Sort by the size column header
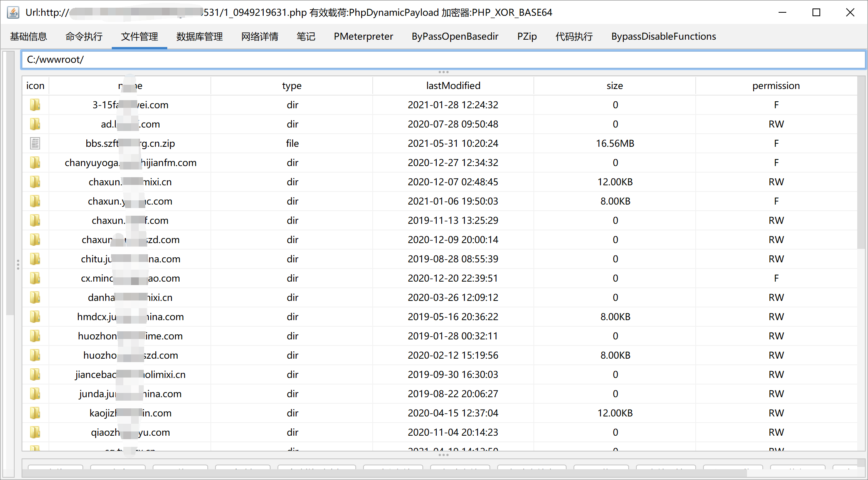 (615, 86)
